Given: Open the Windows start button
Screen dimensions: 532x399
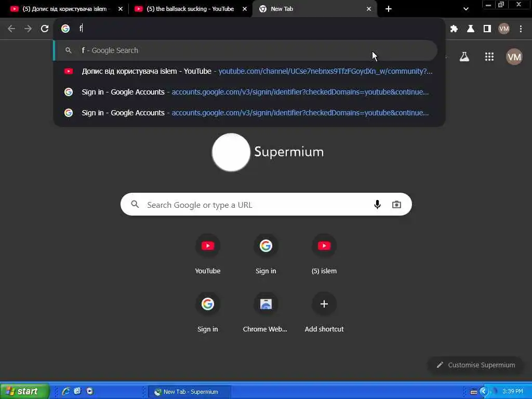Looking at the screenshot, I should pos(24,391).
